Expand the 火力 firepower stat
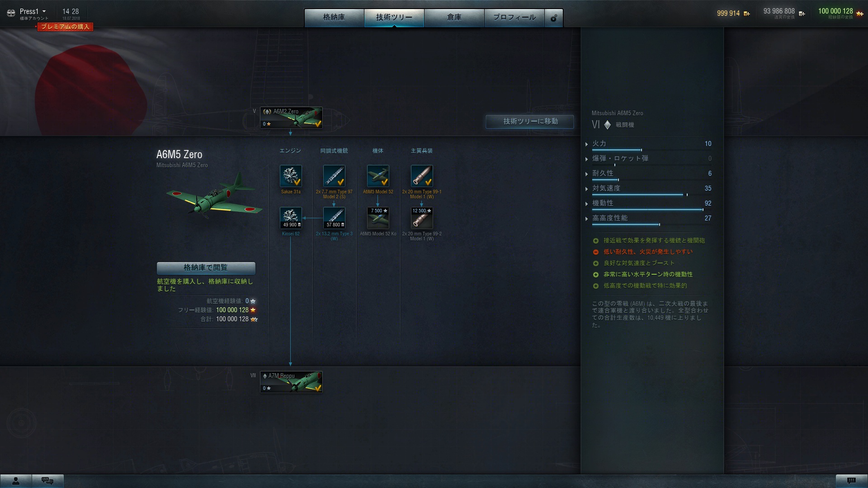The image size is (868, 488). point(599,144)
